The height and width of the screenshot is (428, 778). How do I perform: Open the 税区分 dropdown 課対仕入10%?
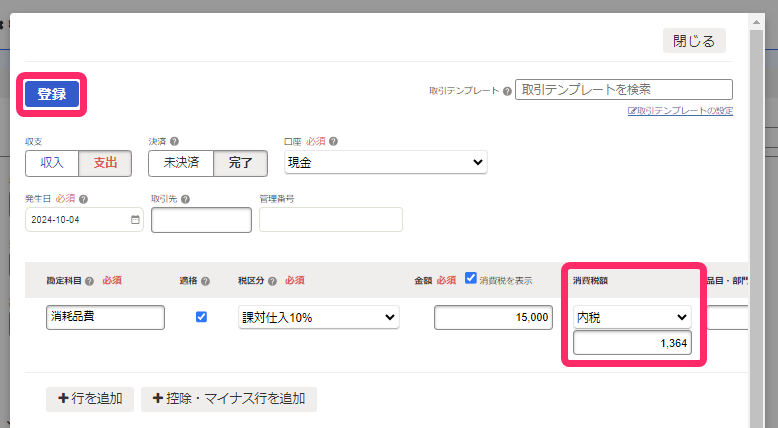(319, 317)
